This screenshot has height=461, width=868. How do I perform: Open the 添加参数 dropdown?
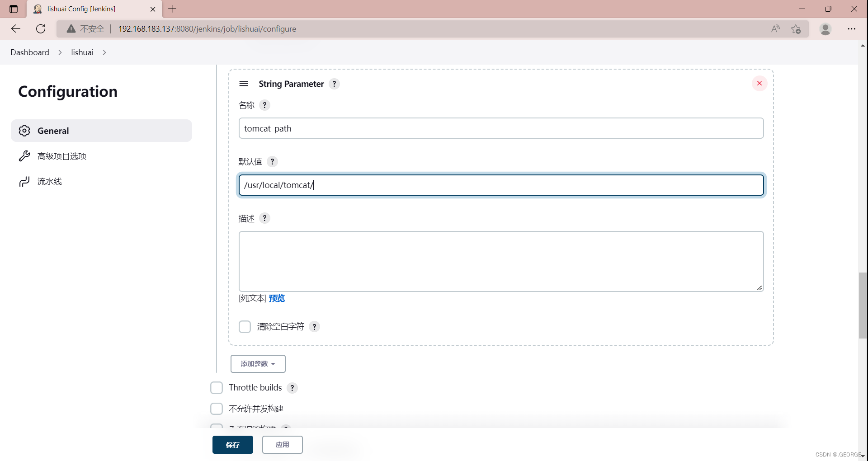pyautogui.click(x=258, y=364)
